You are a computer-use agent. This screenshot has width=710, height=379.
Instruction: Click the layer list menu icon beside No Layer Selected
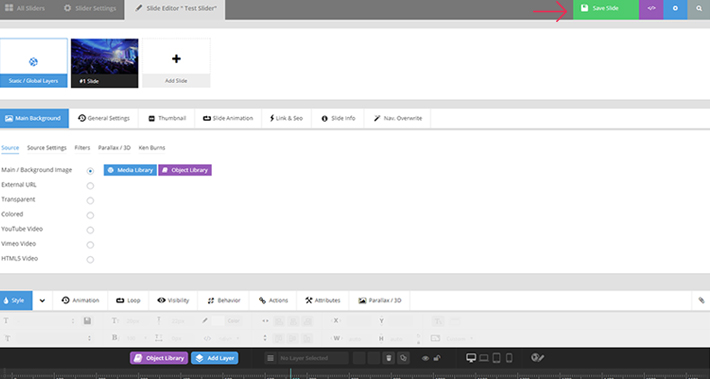pyautogui.click(x=270, y=358)
